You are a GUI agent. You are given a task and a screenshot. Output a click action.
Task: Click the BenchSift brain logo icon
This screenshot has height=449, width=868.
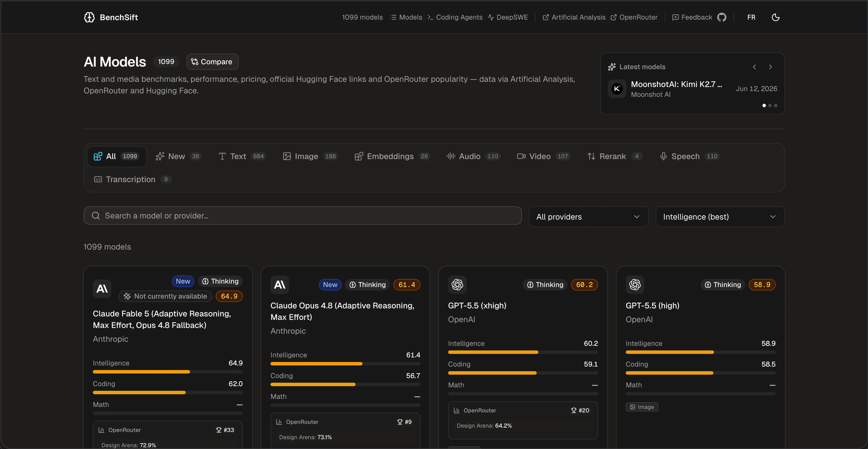click(89, 17)
